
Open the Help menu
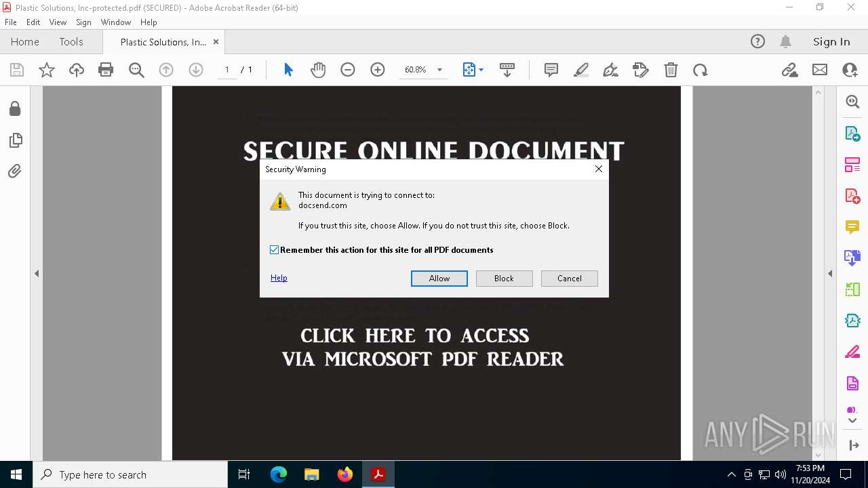tap(149, 22)
